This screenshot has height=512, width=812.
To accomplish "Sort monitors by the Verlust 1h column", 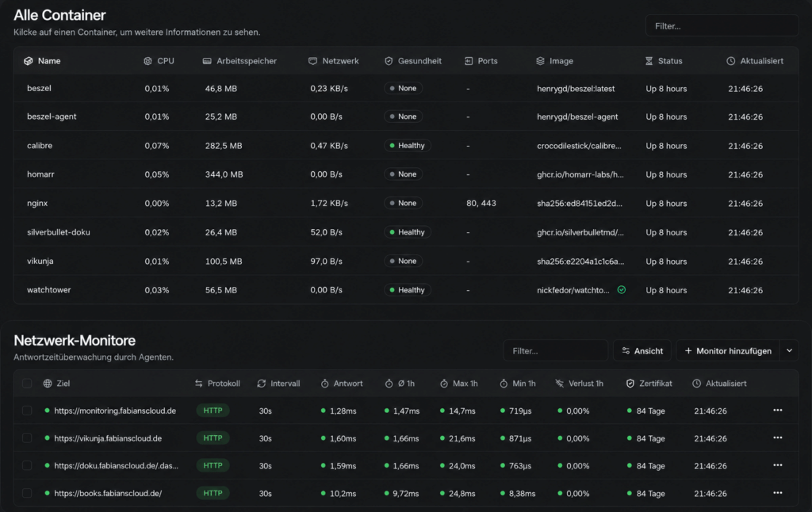I will (x=580, y=384).
